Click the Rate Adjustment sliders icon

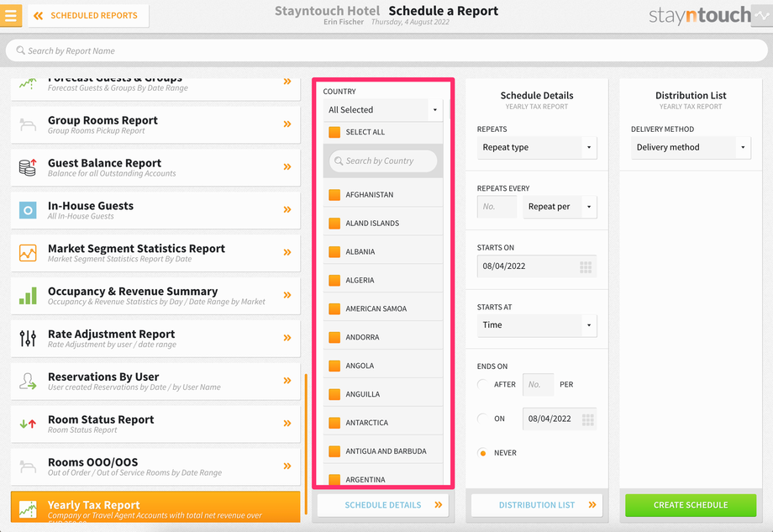coord(28,338)
